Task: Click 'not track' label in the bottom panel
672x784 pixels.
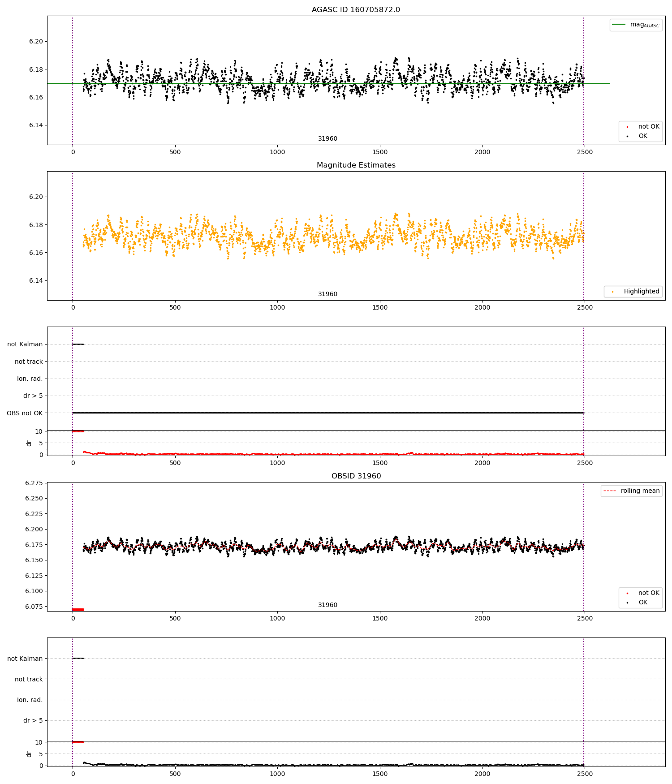Action: (29, 679)
